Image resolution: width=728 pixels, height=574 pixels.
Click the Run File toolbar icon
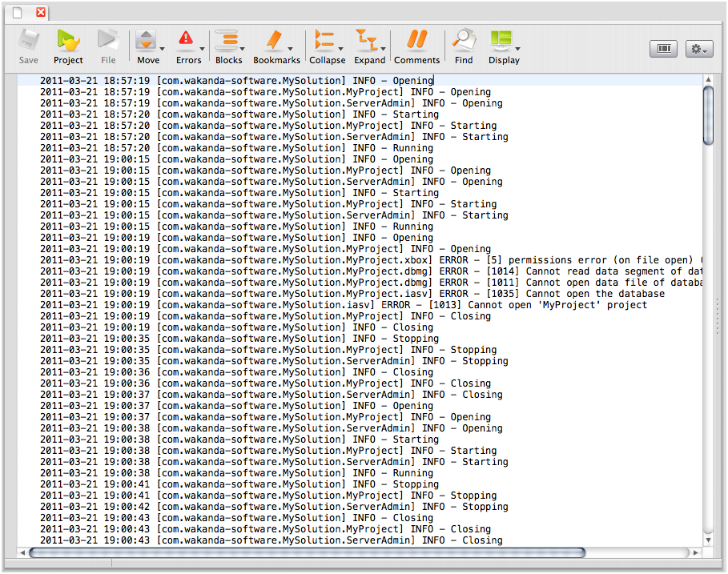[108, 40]
